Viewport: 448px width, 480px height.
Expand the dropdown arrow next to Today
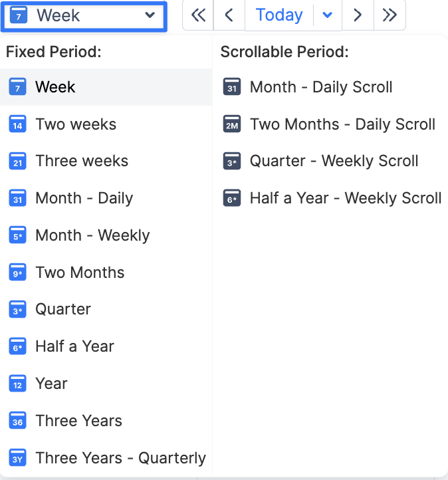(x=327, y=15)
